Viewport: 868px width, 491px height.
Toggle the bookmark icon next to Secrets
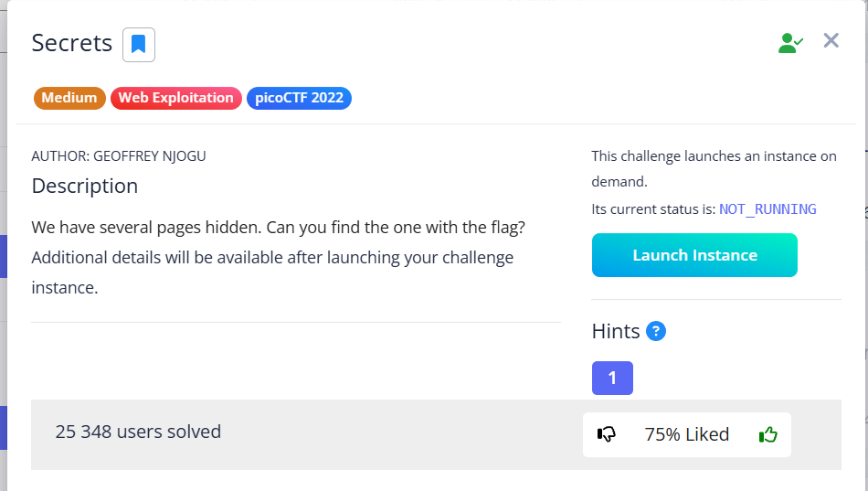click(139, 45)
